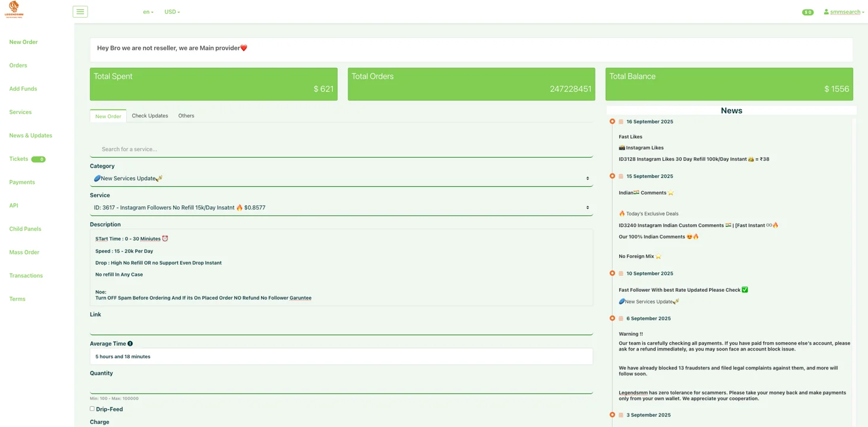Click the green $0 balance badge
Image resolution: width=868 pixels, height=427 pixels.
(x=808, y=12)
